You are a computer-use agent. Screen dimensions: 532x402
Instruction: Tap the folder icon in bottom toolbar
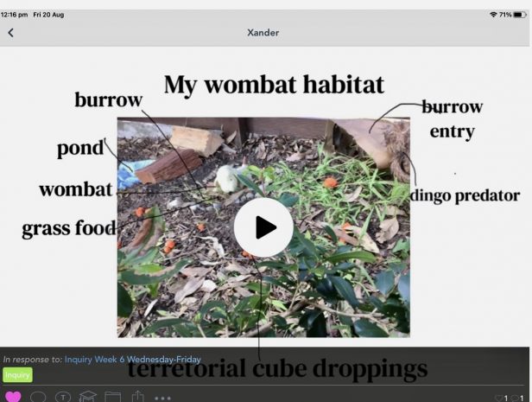click(x=112, y=397)
